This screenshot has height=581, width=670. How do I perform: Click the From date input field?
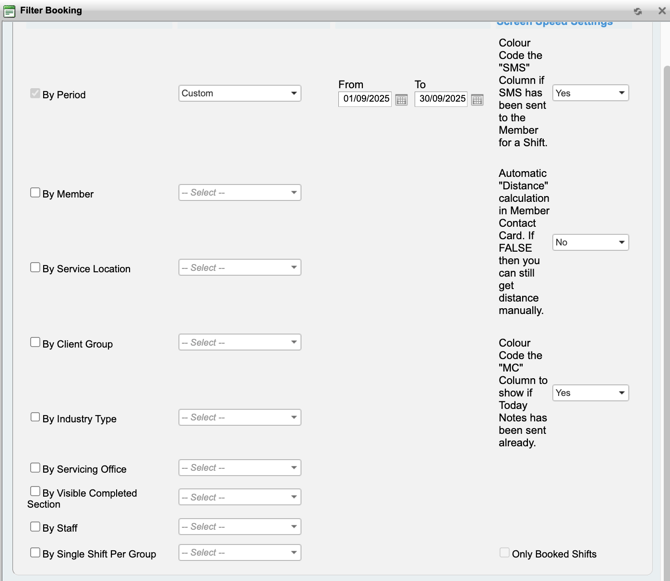(365, 100)
